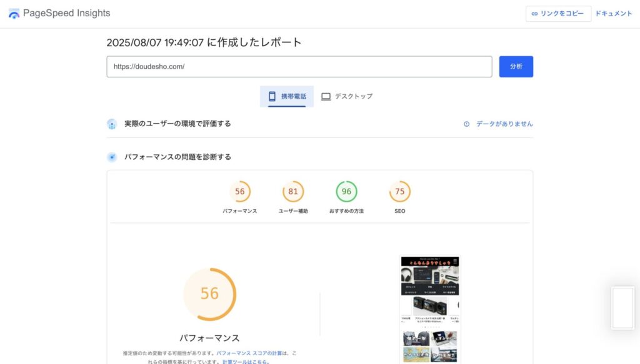Click the floating white panel at right edge
Screen dimensions: 640x364
pos(623,308)
